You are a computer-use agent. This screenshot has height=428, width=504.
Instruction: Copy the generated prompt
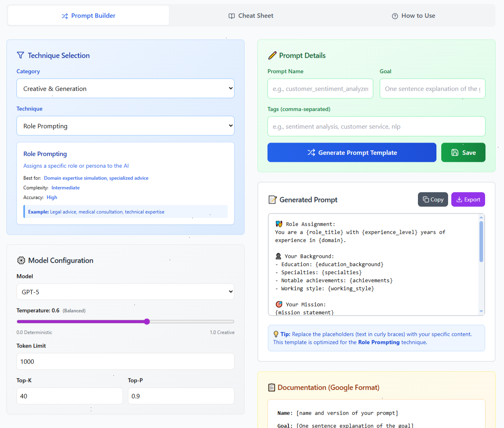pyautogui.click(x=433, y=199)
